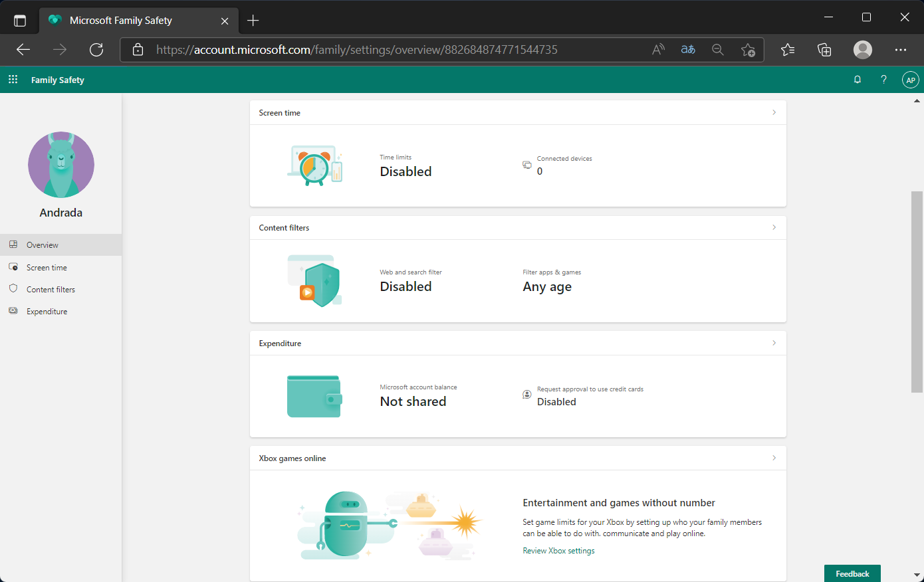The width and height of the screenshot is (924, 582).
Task: Open the Microsoft apps launcher grid
Action: [x=13, y=80]
